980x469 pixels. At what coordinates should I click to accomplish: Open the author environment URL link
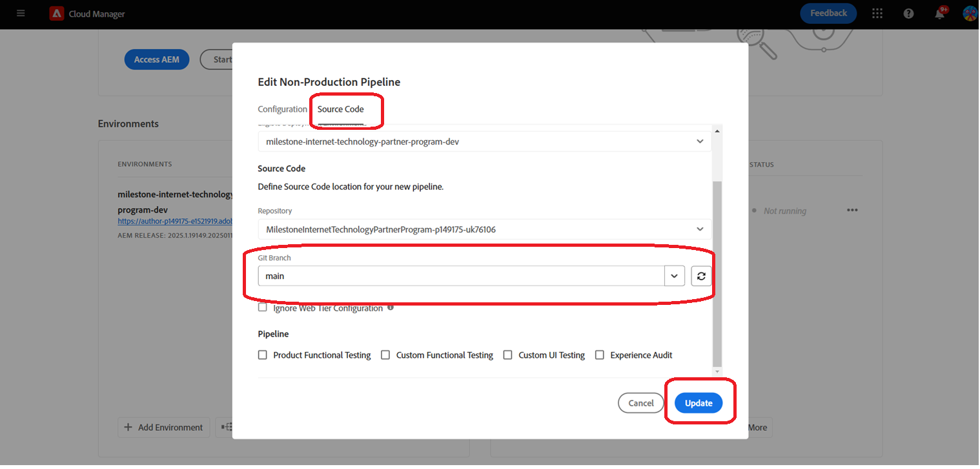[x=175, y=221]
